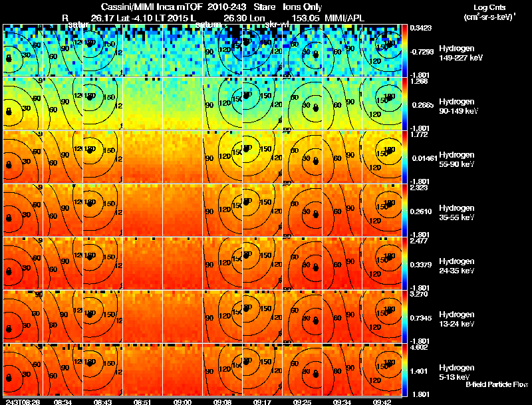Click the 'B-field Particle Flow' label
532x405 pixels.
(497, 384)
